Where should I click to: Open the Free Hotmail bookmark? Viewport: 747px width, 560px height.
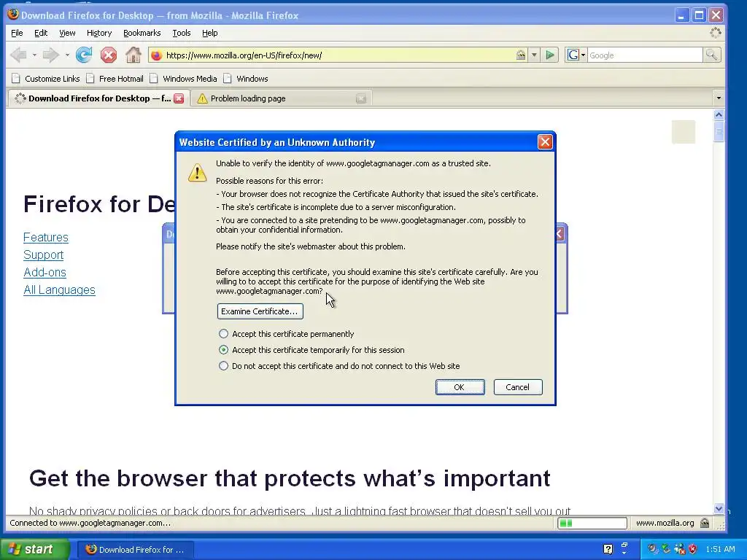pos(115,79)
